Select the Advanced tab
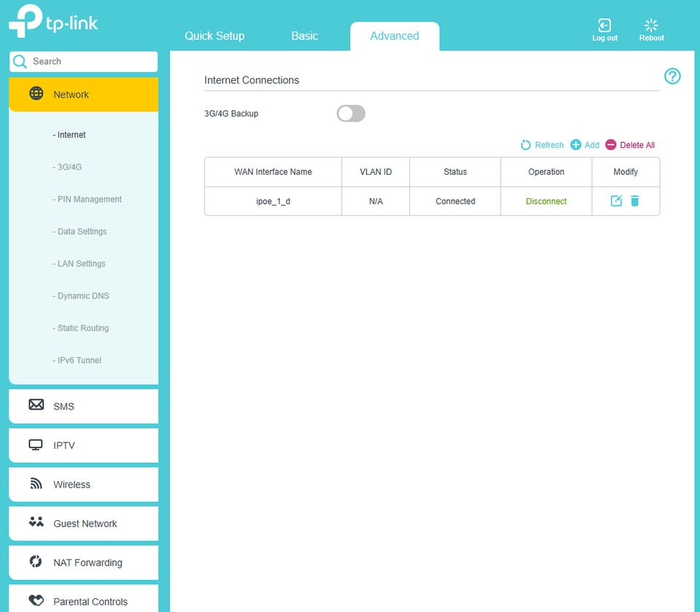Screen dimensions: 700x612 point(394,36)
